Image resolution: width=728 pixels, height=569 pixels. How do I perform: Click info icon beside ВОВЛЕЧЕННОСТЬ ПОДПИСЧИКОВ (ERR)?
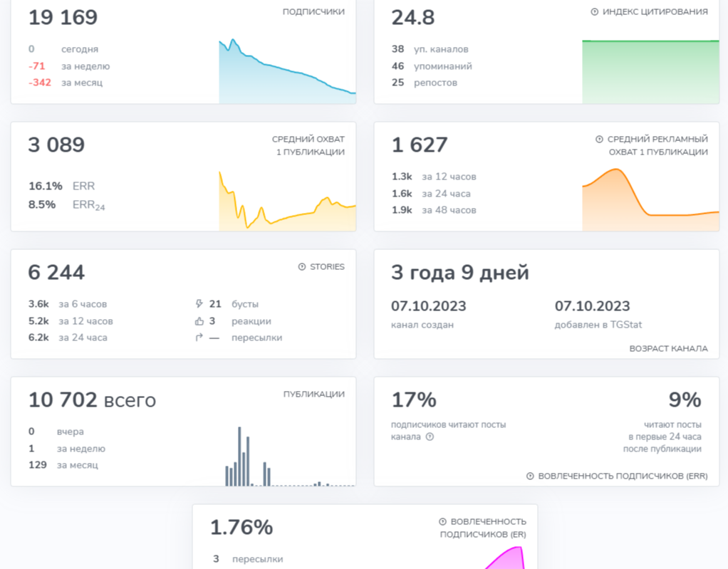pyautogui.click(x=530, y=476)
